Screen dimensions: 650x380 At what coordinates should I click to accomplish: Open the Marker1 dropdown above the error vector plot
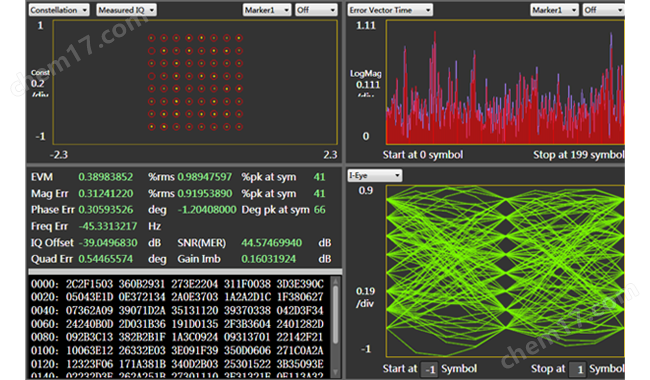[554, 10]
